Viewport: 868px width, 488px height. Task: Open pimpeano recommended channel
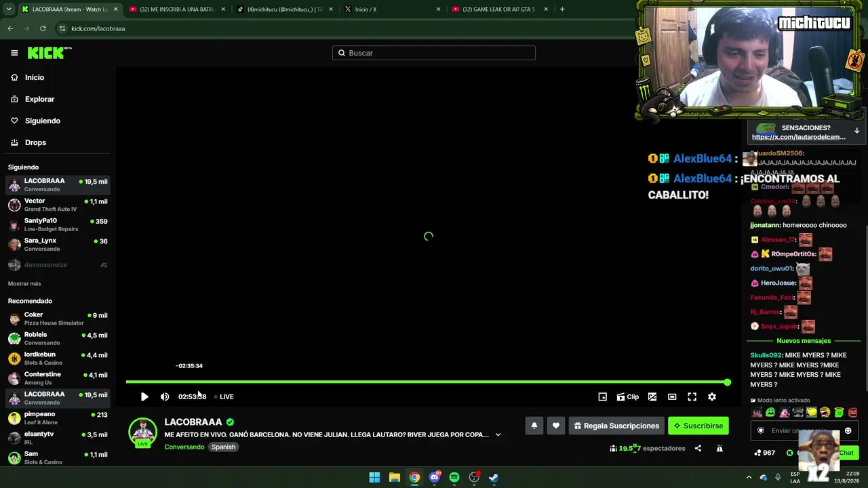pos(58,418)
